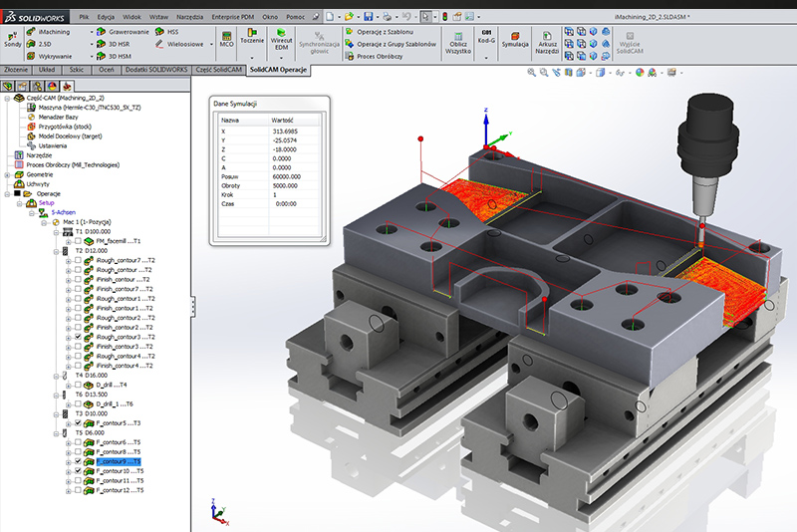Open the New document icon

coord(330,17)
